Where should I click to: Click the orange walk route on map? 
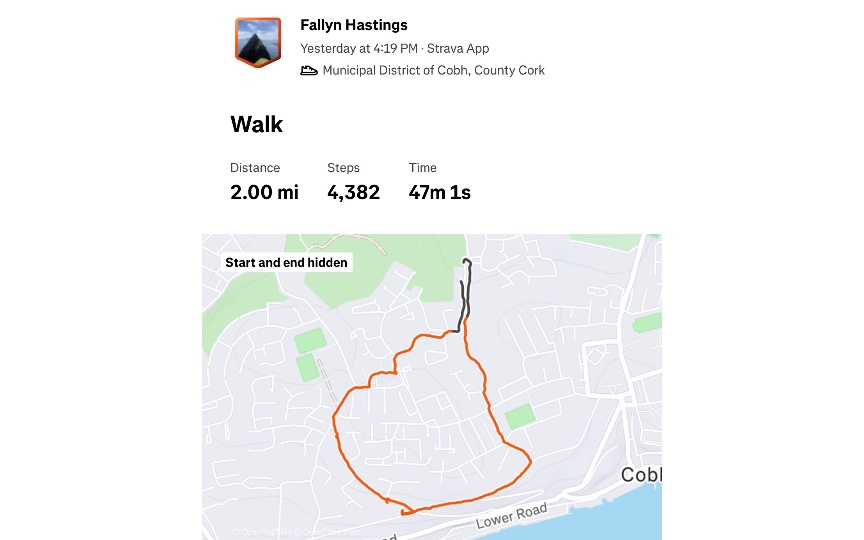click(x=337, y=440)
